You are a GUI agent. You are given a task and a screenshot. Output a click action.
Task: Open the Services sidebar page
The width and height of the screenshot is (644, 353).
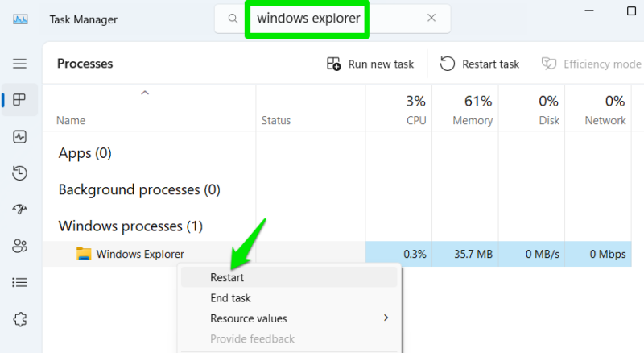pos(19,319)
